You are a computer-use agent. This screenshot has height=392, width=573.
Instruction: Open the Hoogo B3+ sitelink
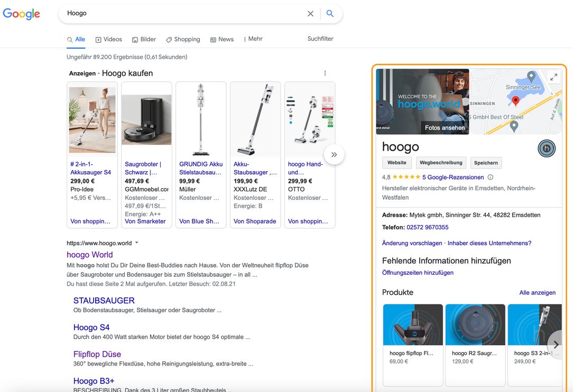coord(94,381)
